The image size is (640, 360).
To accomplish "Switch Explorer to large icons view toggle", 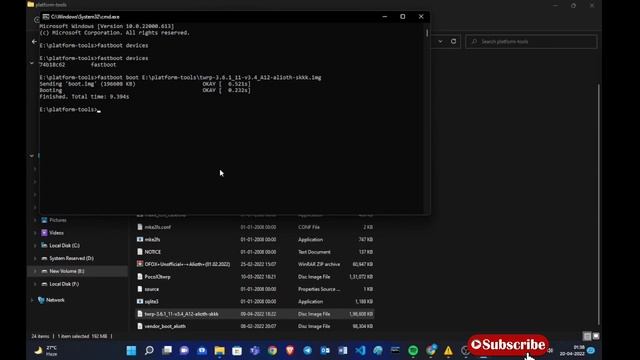I will 596,336.
